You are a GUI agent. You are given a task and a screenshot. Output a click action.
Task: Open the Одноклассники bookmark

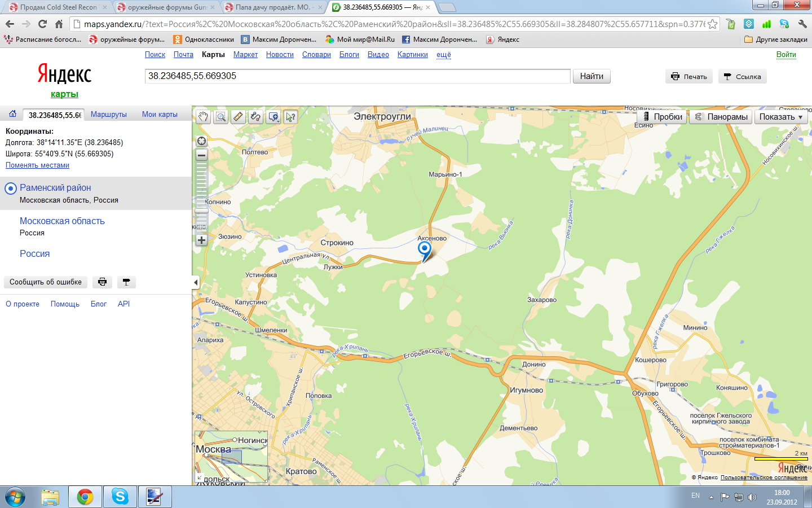coord(204,40)
